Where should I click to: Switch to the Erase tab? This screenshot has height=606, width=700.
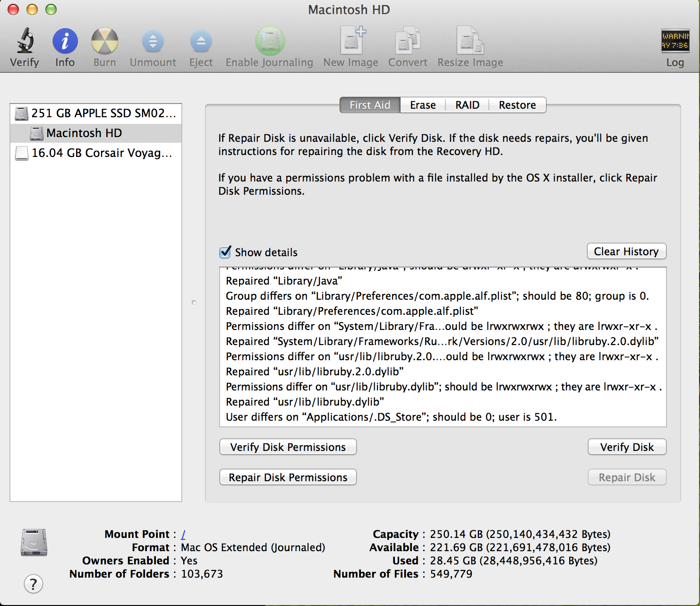(x=423, y=105)
